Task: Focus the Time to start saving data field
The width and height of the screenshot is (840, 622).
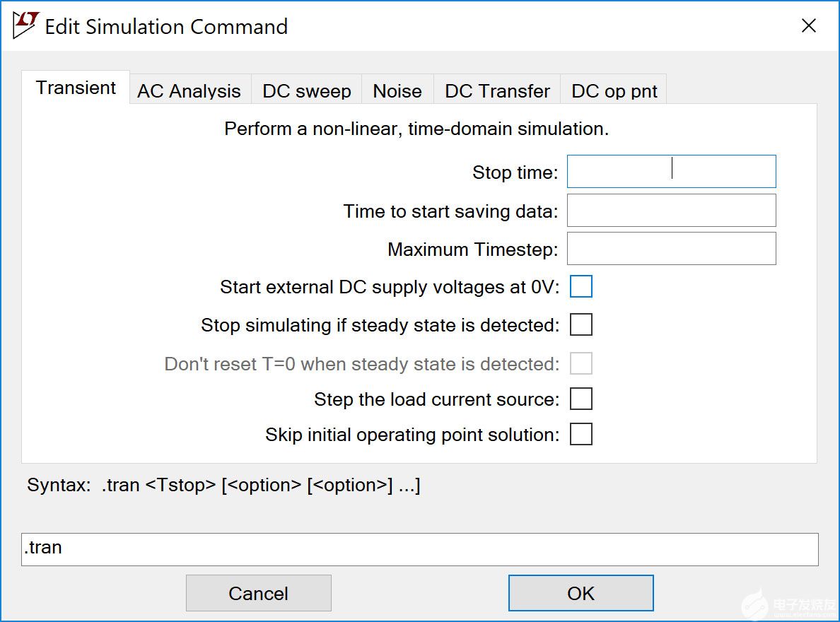Action: 671,211
